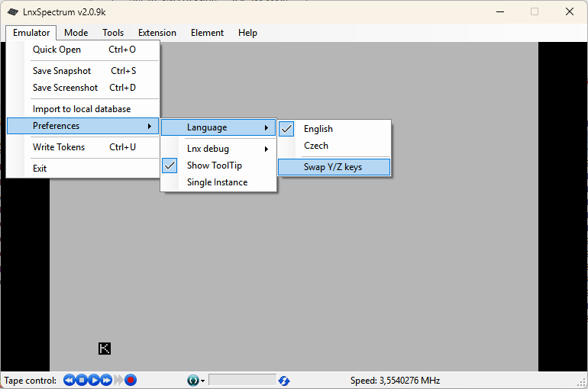Click the red tape record button
This screenshot has height=389, width=588.
coord(131,381)
